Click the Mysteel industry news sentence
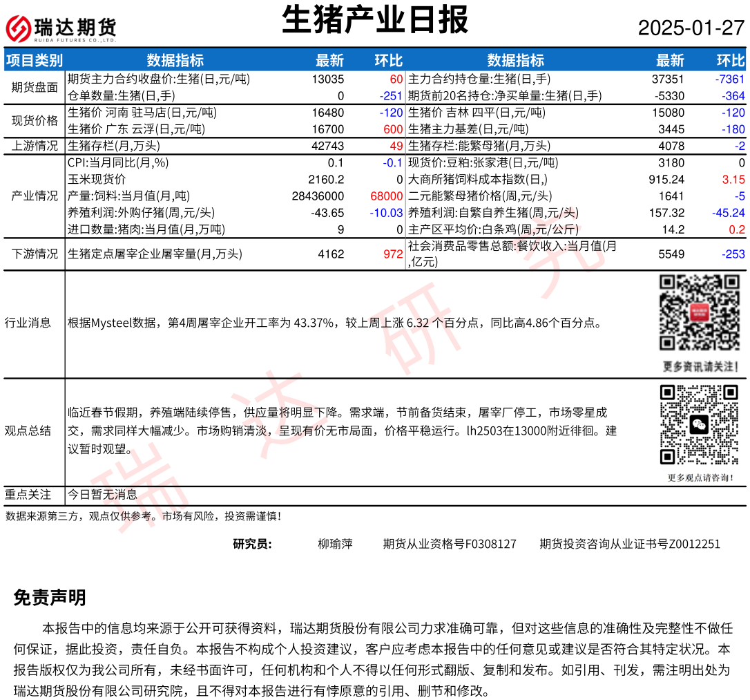Viewport: 750px width, 700px height. (x=334, y=323)
